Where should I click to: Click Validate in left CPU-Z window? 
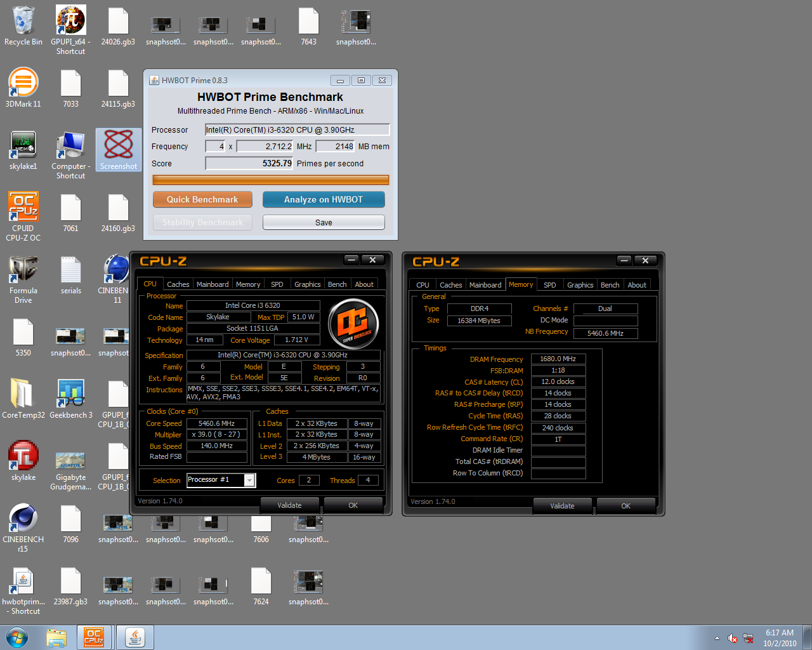(x=289, y=505)
